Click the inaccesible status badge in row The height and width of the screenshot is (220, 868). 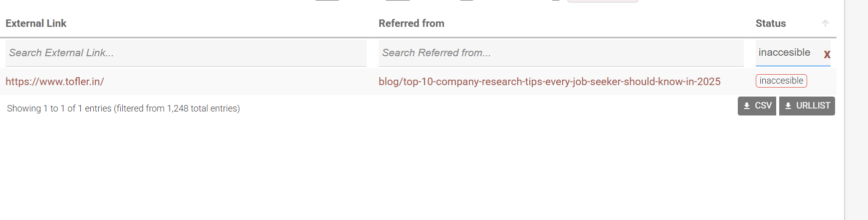point(781,81)
